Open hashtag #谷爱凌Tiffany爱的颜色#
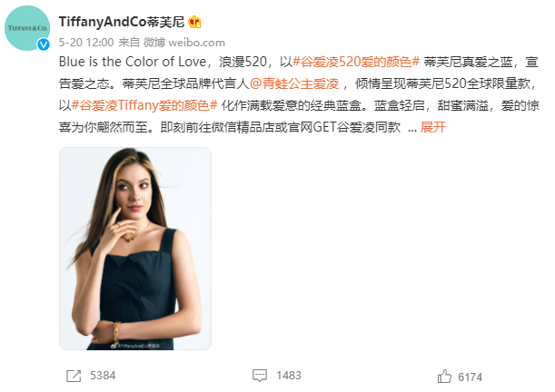555x392 pixels. (144, 105)
